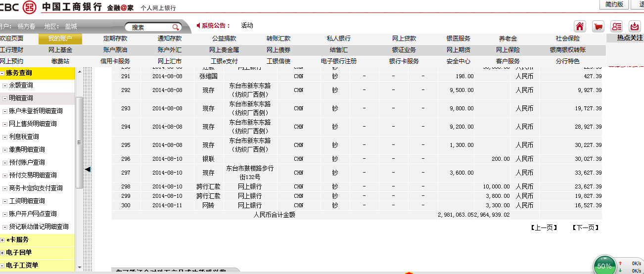
Task: Click the green 50% speed indicator
Action: [x=604, y=266]
